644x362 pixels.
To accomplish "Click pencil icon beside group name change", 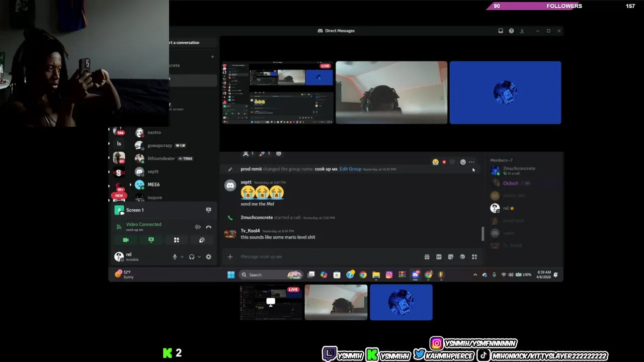I will click(230, 169).
